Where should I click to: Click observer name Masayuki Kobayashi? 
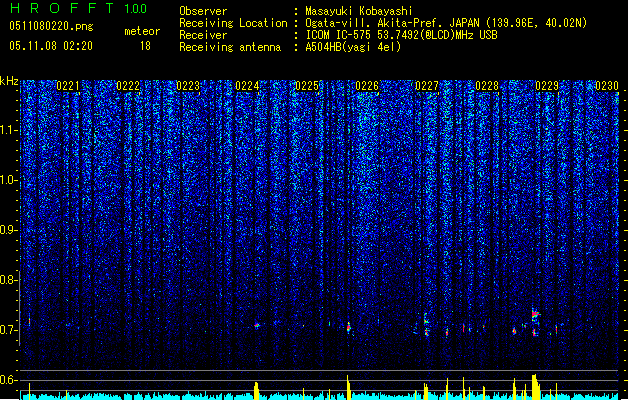pyautogui.click(x=359, y=11)
